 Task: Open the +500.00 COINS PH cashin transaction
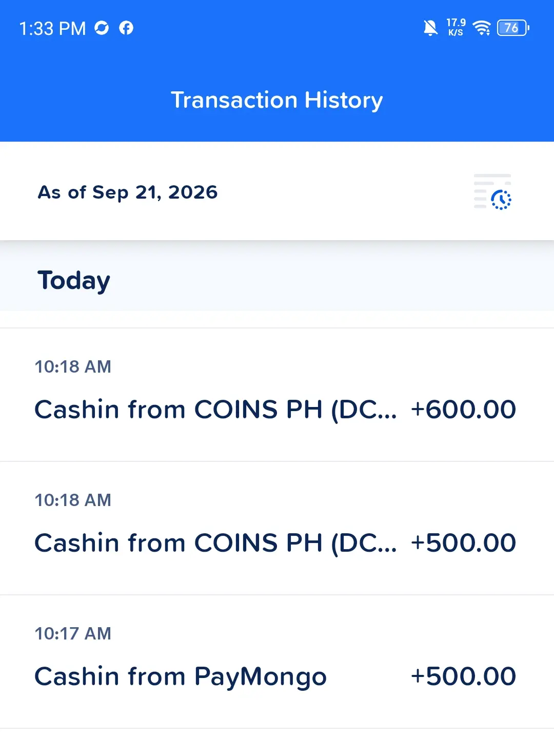pyautogui.click(x=277, y=528)
